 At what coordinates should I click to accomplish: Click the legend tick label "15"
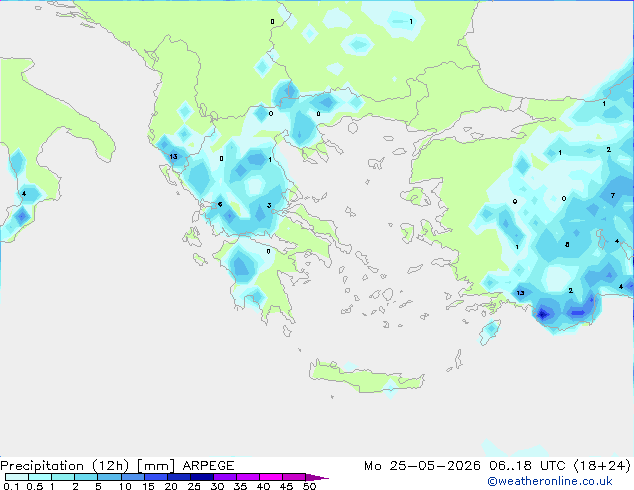148,486
